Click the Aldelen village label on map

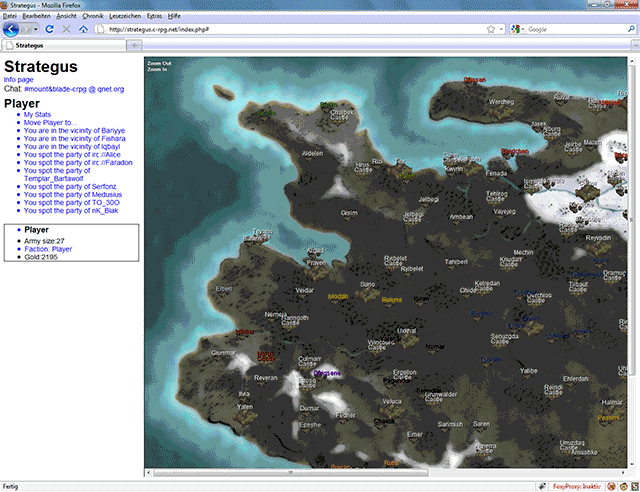tap(312, 154)
